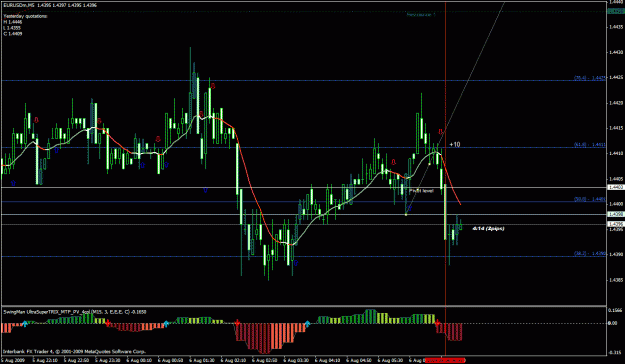625x364 pixels.
Task: Click the 6 Aug 04:10 time axis label
Action: tap(328, 360)
